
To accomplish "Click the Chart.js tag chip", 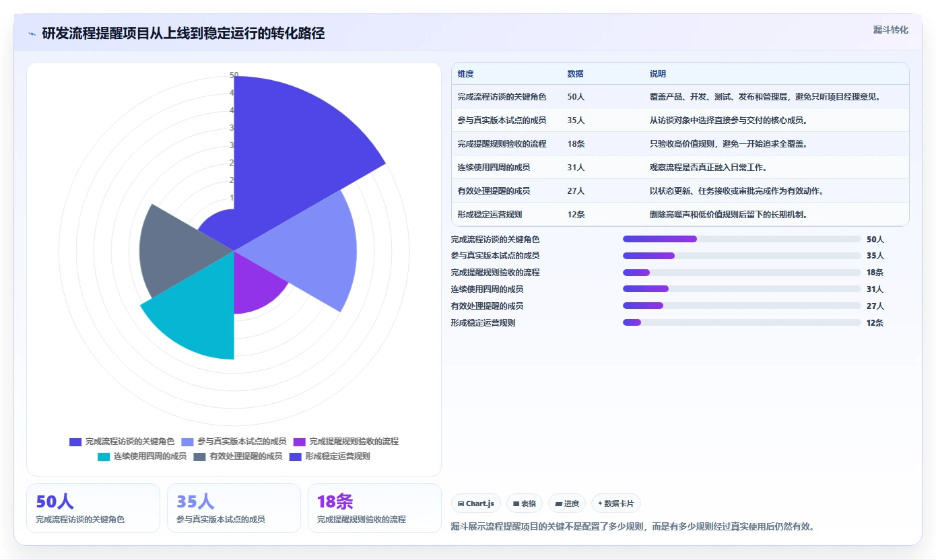I will point(476,503).
